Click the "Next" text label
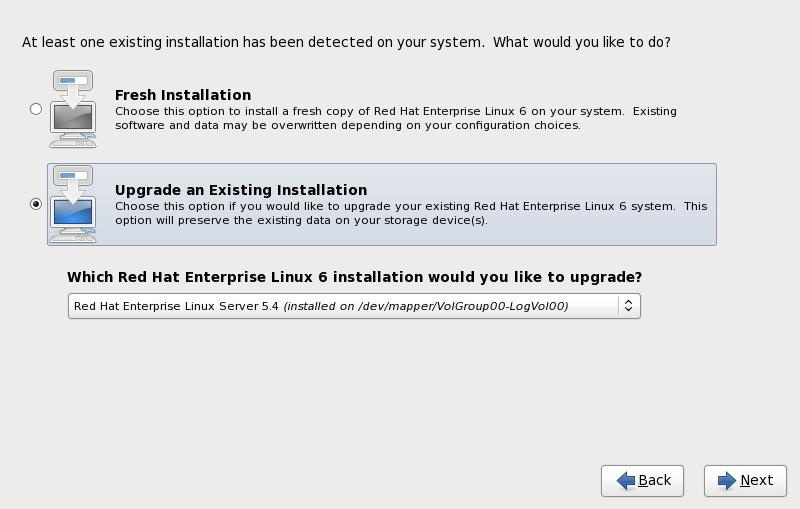The height and width of the screenshot is (509, 800). (x=757, y=481)
